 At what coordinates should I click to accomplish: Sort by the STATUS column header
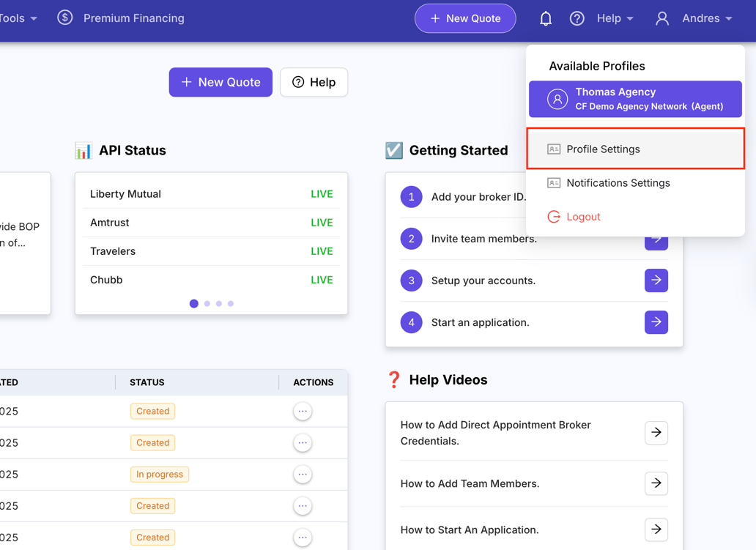[147, 382]
